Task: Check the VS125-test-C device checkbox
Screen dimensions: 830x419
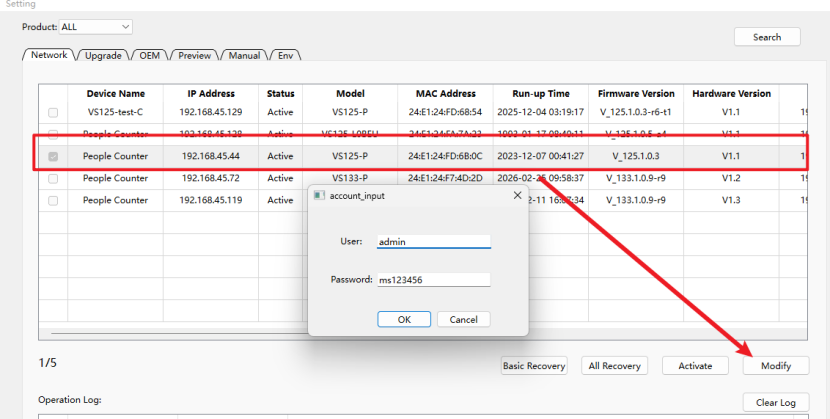Action: (53, 112)
